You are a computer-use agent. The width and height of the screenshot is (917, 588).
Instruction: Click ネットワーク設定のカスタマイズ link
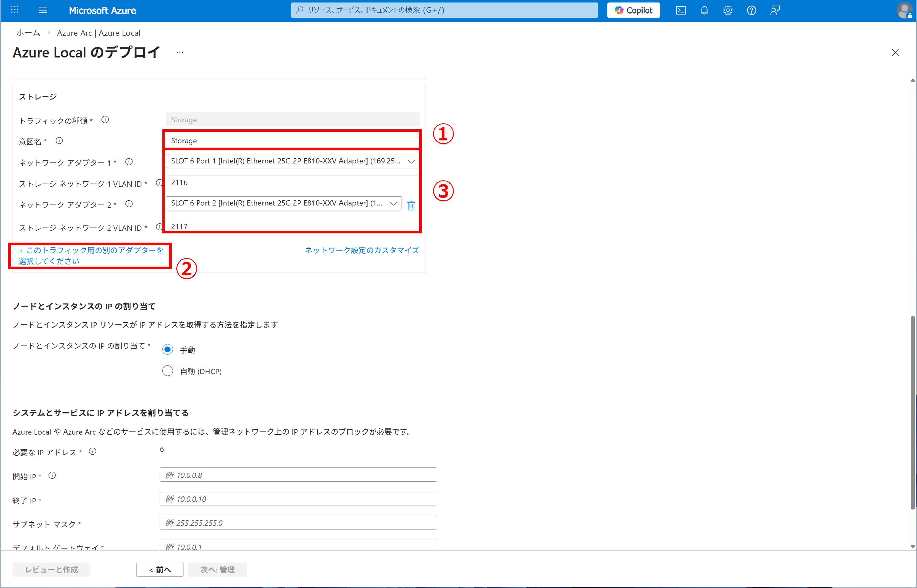[362, 250]
